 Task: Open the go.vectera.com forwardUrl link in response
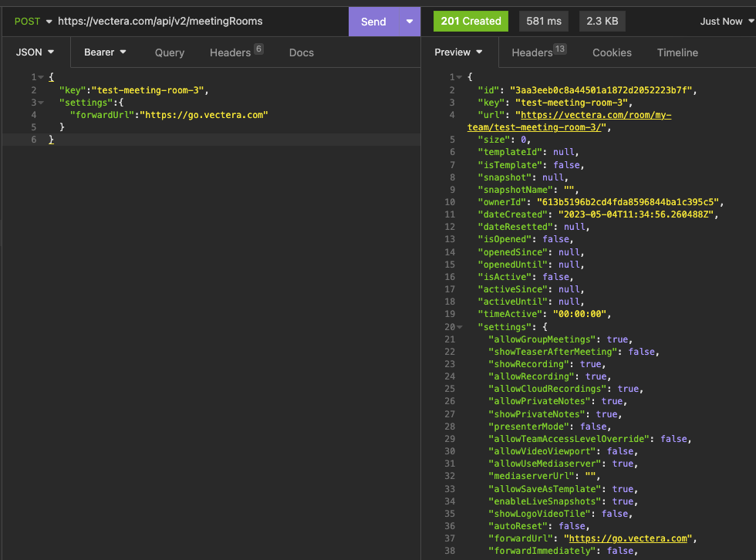pos(628,538)
